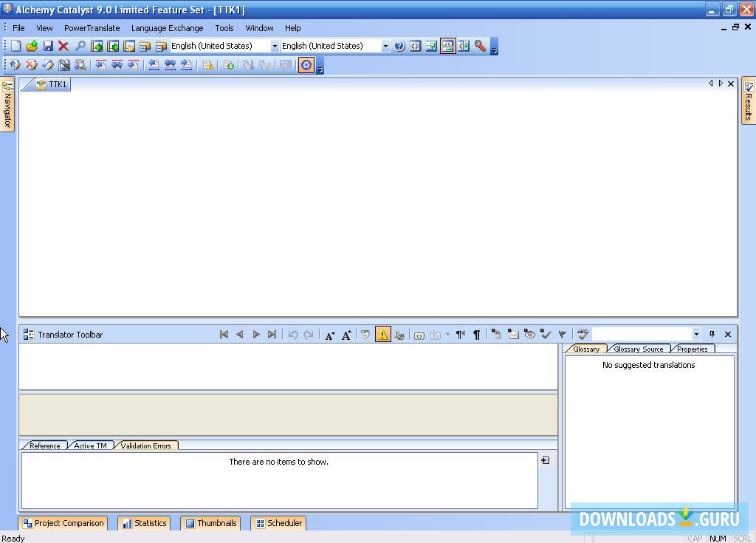This screenshot has width=756, height=543.
Task: Click the spell check ABC icon
Action: point(583,334)
